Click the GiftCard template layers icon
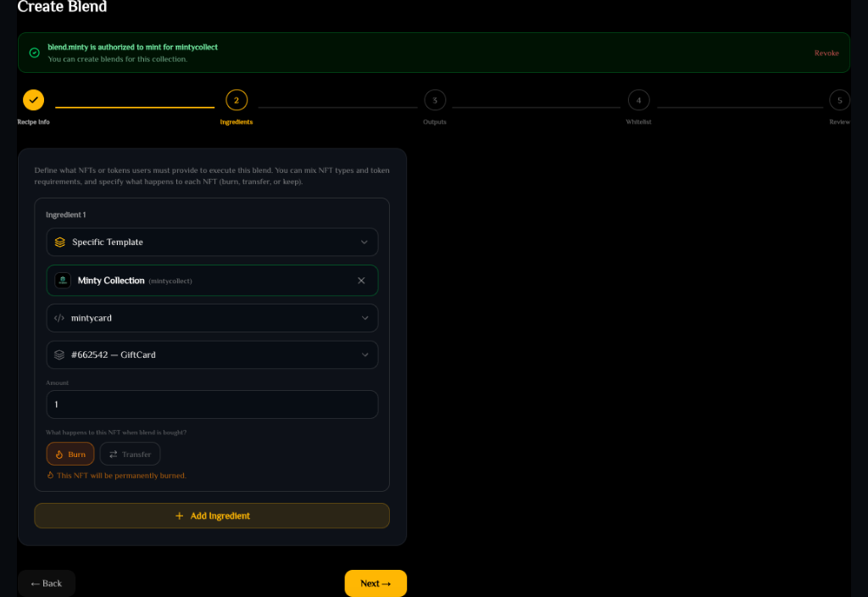Viewport: 868px width, 597px height. [x=59, y=354]
